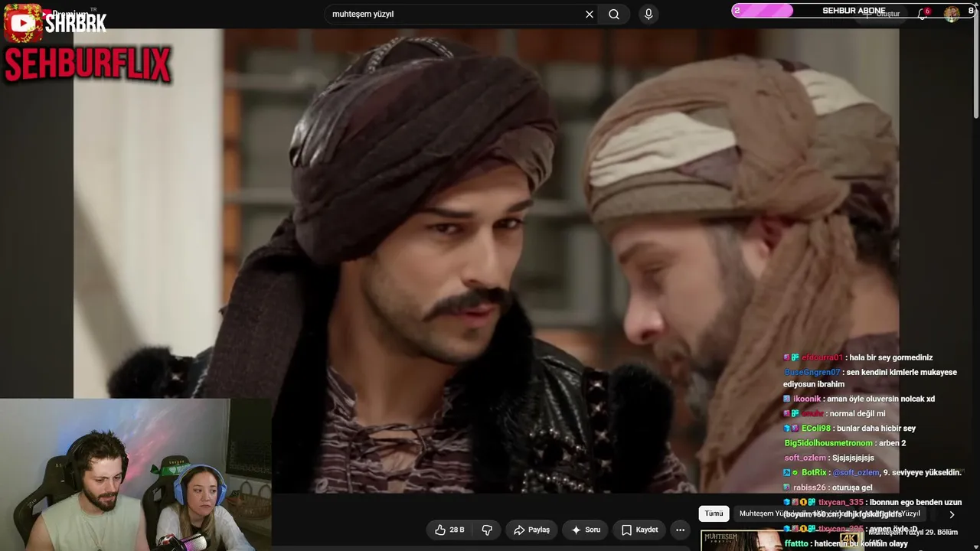Select the Tümü filter chip

(x=714, y=514)
